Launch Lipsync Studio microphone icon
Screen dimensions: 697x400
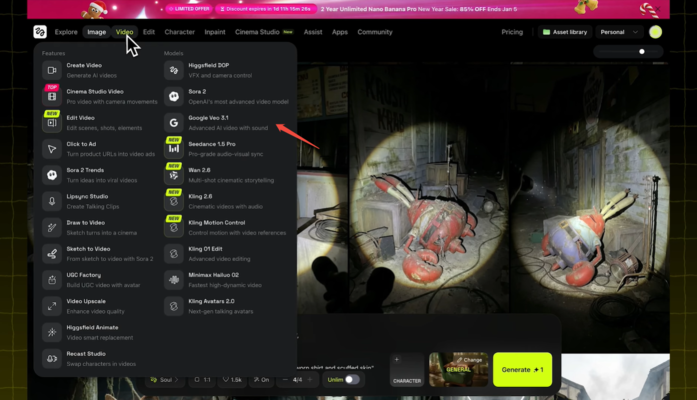pyautogui.click(x=52, y=201)
